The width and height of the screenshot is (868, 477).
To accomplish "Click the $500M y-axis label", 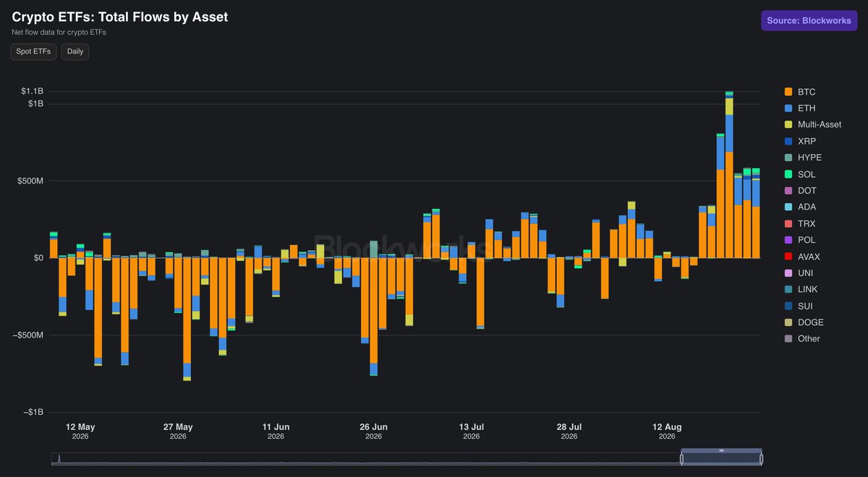I will pos(30,181).
